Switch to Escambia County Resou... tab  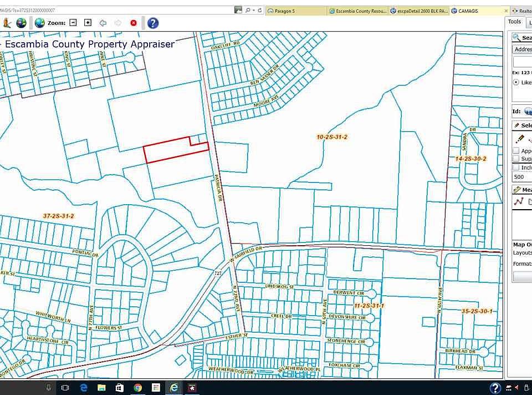coord(357,11)
